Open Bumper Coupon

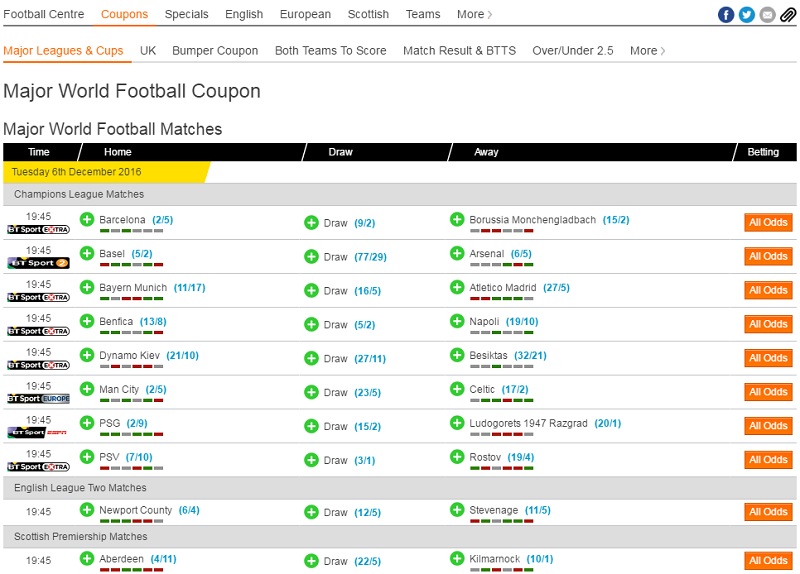215,51
